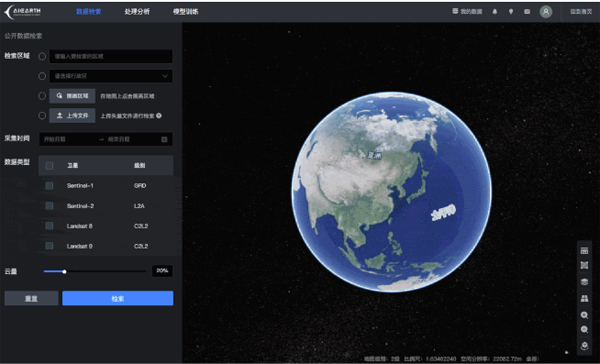600x364 pixels.
Task: Check the Landsat 9 checkbox
Action: pyautogui.click(x=49, y=246)
